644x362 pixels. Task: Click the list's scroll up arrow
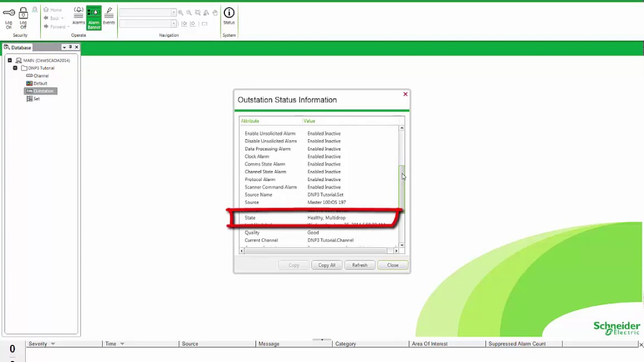coord(401,128)
